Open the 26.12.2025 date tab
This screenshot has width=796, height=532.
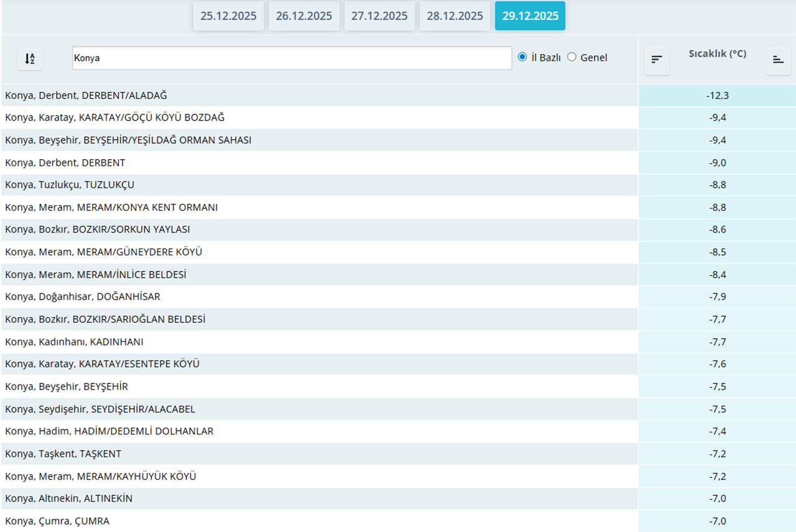304,16
